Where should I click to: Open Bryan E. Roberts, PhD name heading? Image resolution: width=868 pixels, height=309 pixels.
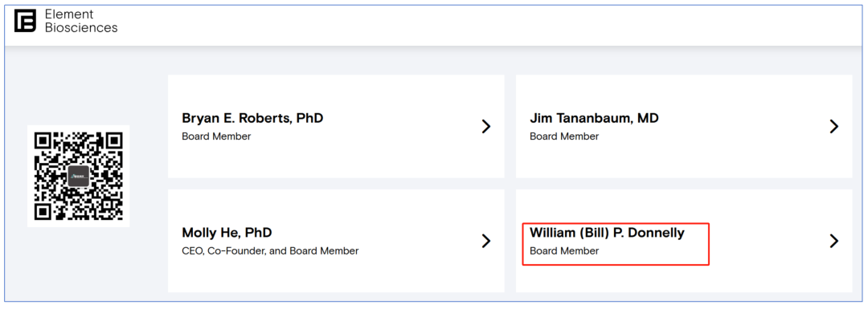click(252, 118)
